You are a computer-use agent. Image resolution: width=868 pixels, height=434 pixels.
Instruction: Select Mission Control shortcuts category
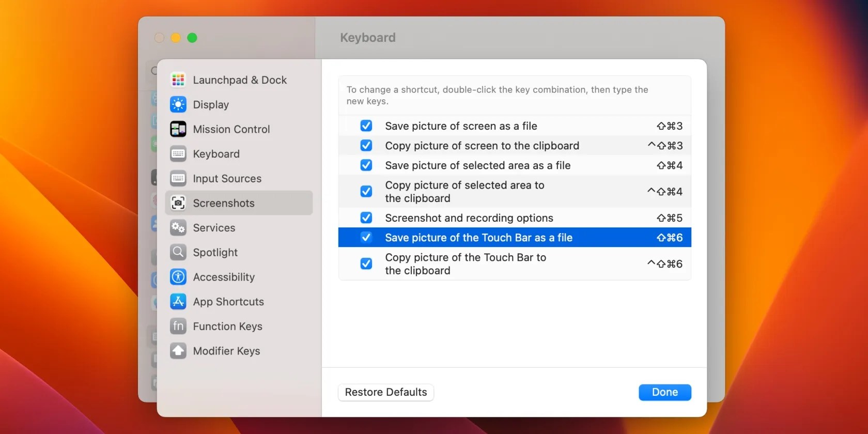click(239, 129)
